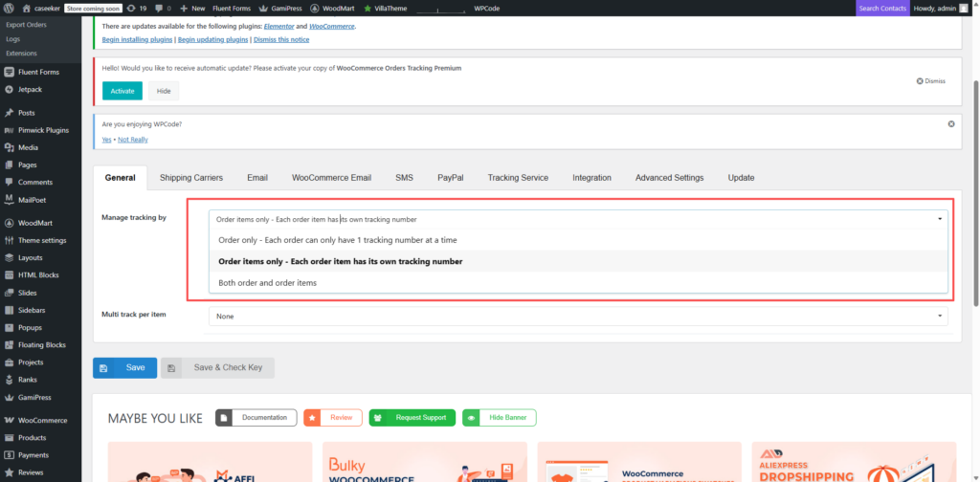Click the green Request Support button
The height and width of the screenshot is (482, 980).
pyautogui.click(x=412, y=418)
